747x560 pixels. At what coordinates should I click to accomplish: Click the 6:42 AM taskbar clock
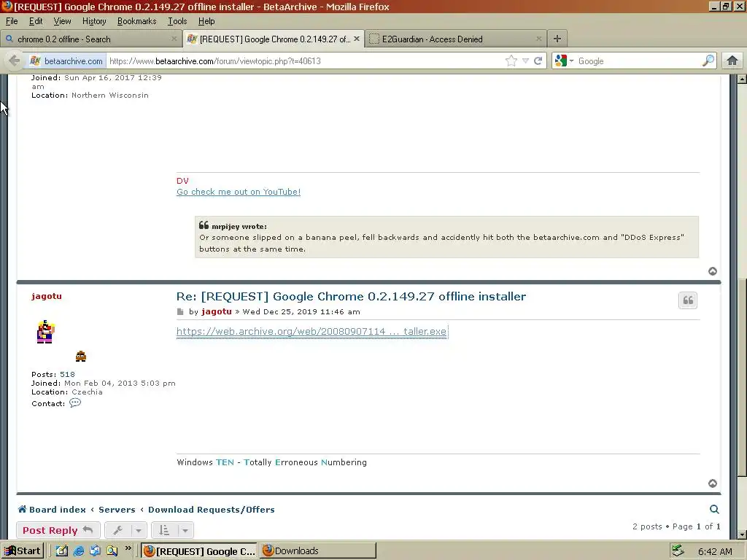[x=715, y=551]
